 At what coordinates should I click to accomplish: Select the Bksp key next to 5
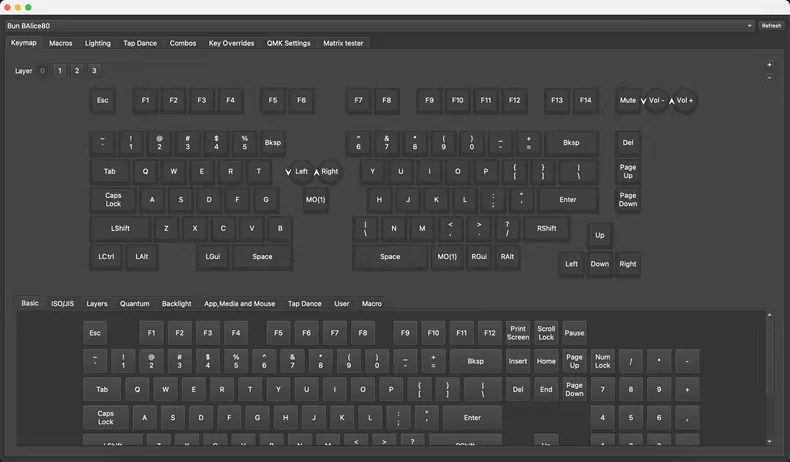coord(273,143)
